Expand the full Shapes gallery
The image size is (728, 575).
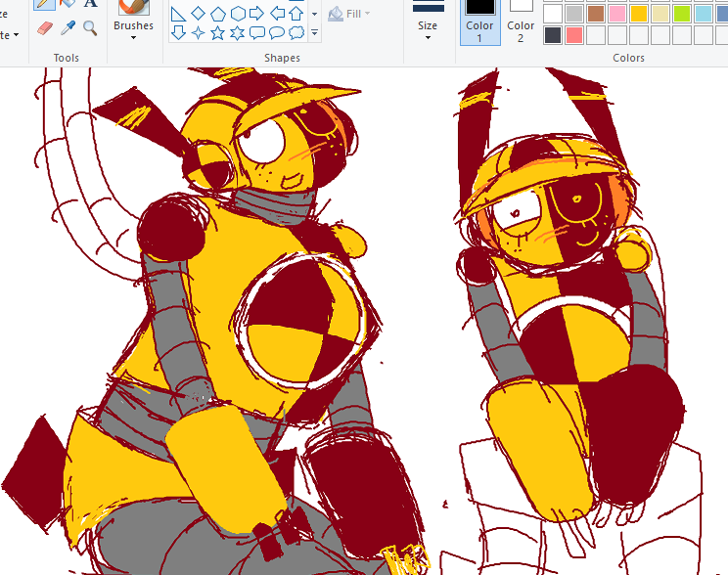coord(314,32)
